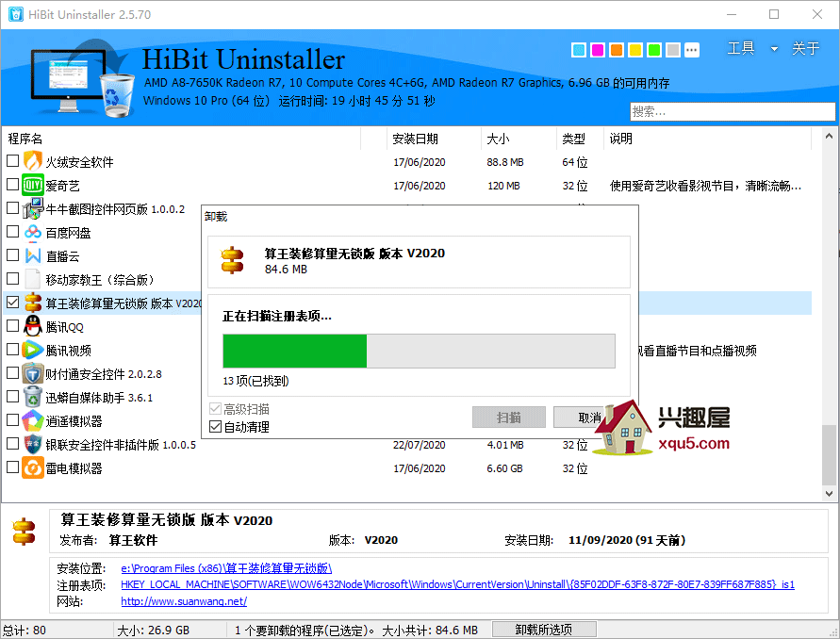This screenshot has width=840, height=639.
Task: Select the magenta color theme swatch
Action: point(598,50)
